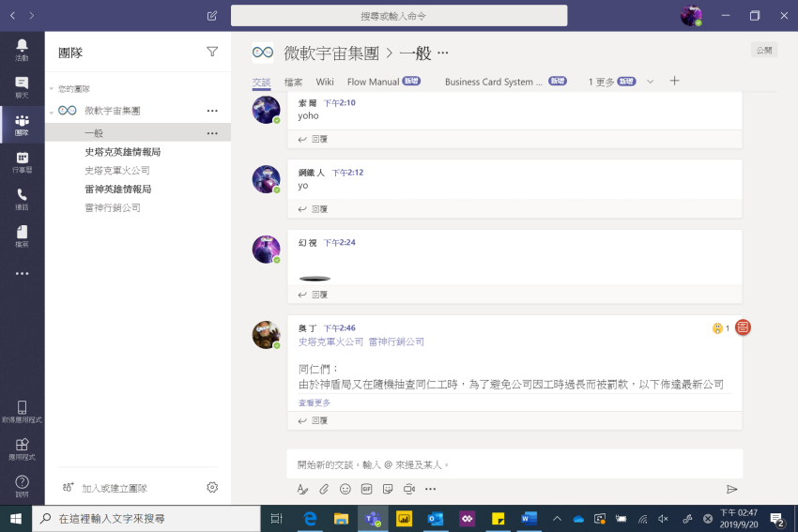Screen dimensions: 798x532
Task: Click the red important badge on 奧丁's message
Action: [x=743, y=327]
